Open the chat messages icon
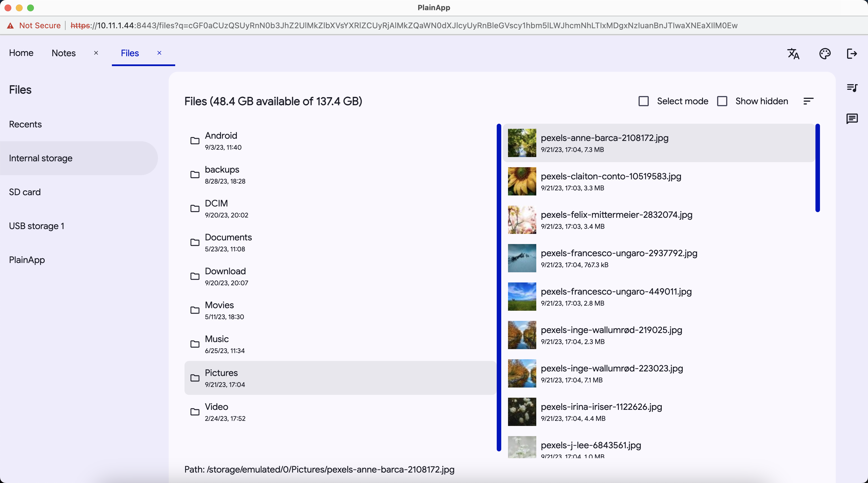 [852, 119]
